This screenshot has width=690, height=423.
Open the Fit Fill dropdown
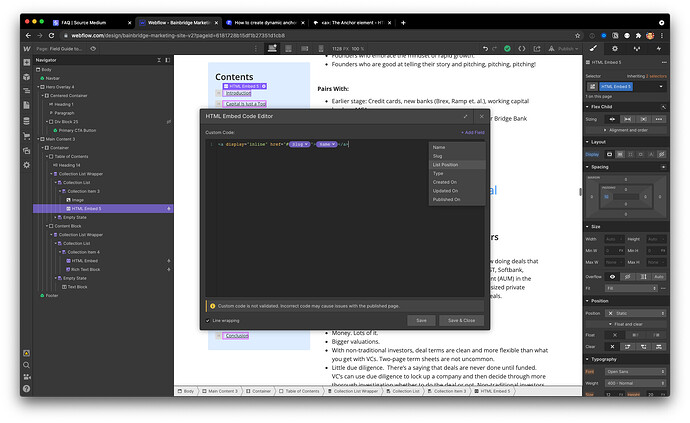point(631,288)
